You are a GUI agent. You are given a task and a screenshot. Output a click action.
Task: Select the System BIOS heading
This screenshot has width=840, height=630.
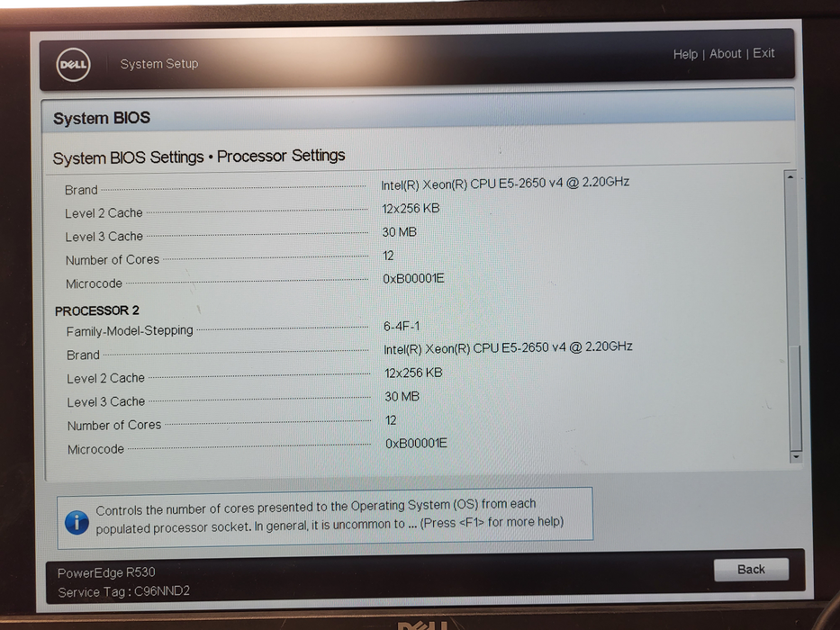[102, 118]
